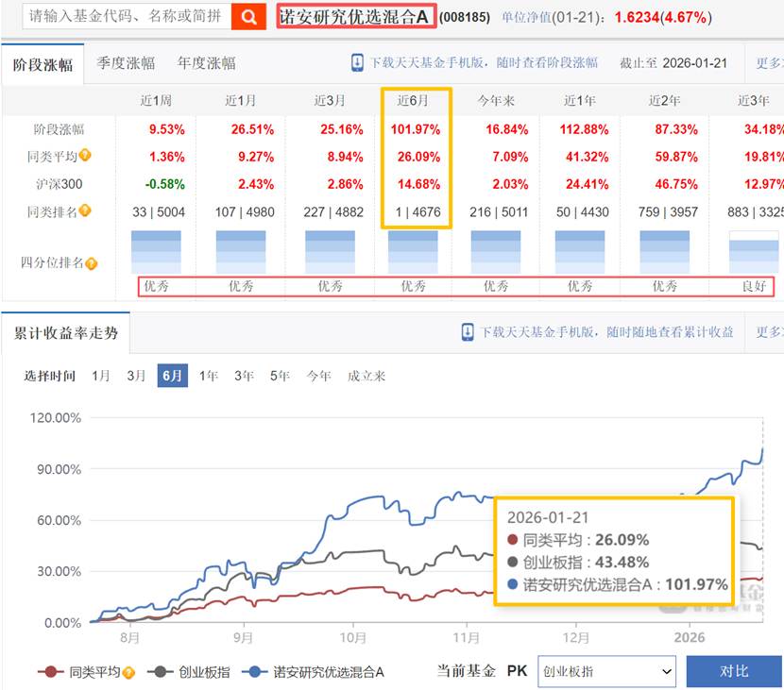
Task: Click the 近1年 column header
Action: coord(580,101)
